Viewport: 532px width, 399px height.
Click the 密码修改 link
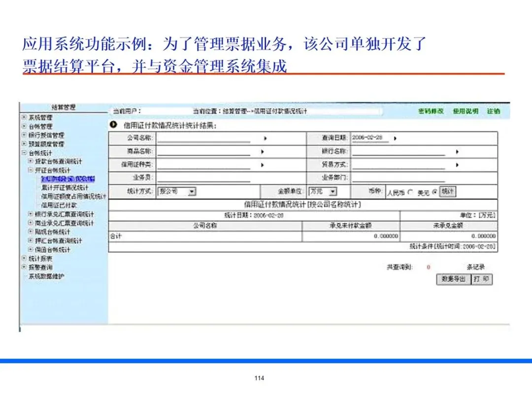click(431, 111)
